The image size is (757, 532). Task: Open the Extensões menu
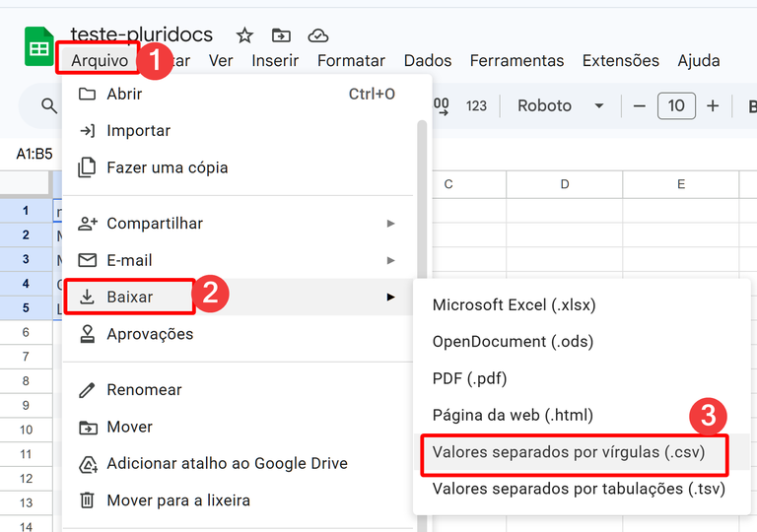point(620,60)
